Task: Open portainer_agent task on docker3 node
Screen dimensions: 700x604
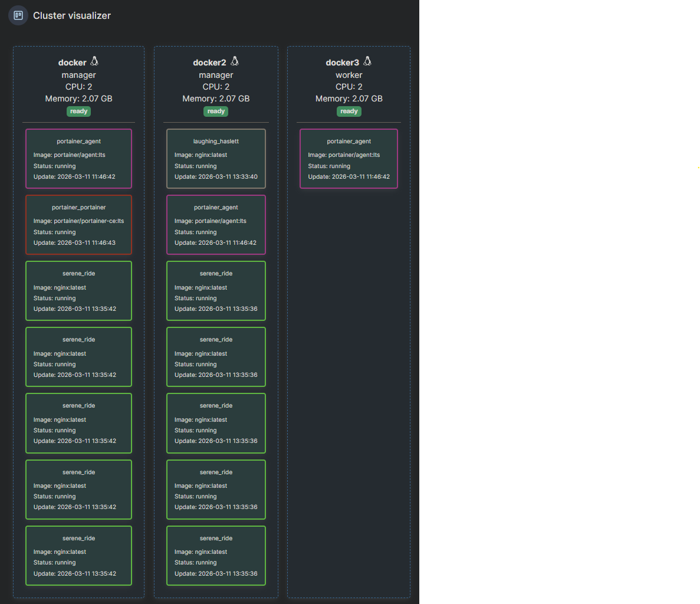Action: click(x=349, y=159)
